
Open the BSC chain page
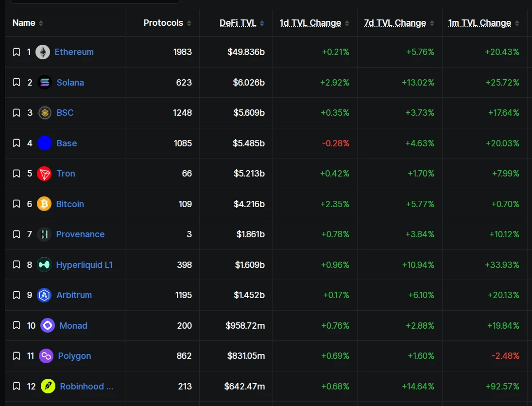(x=65, y=113)
